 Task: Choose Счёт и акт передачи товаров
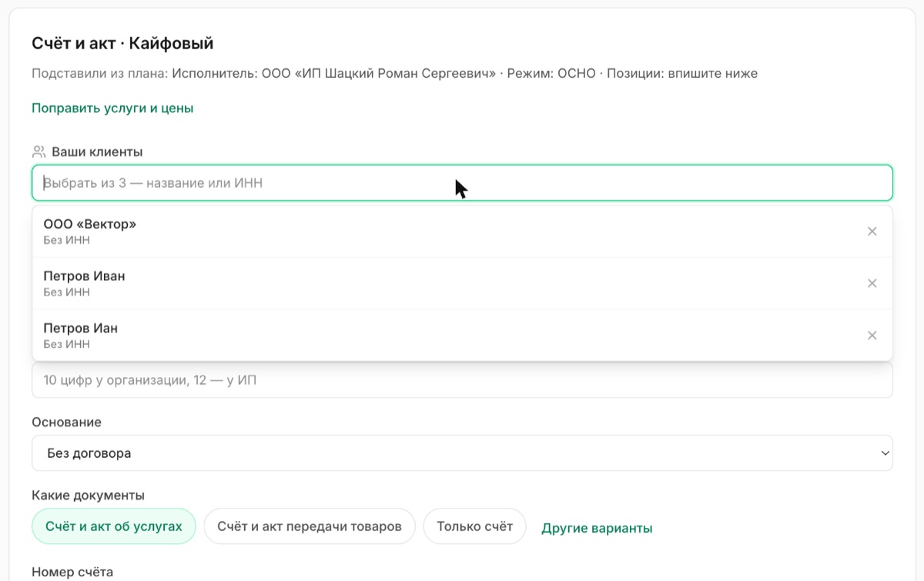click(x=310, y=526)
